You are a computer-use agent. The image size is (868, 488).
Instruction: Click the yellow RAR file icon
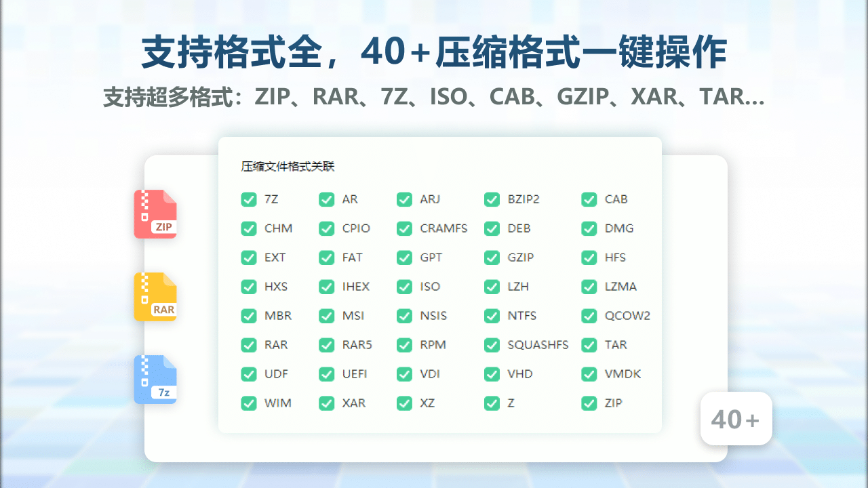155,296
